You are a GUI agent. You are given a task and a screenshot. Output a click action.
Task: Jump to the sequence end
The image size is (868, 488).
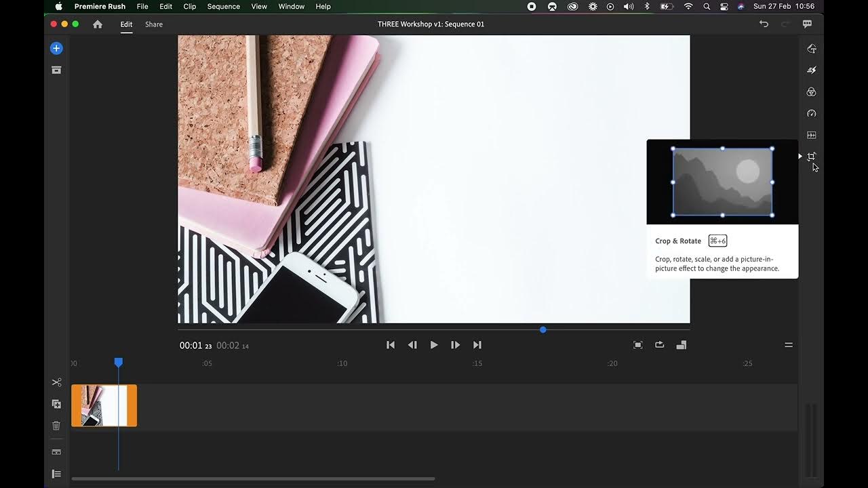(477, 345)
